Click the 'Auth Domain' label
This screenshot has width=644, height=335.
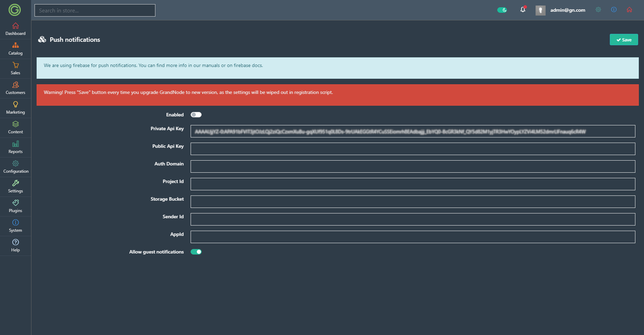click(x=169, y=164)
